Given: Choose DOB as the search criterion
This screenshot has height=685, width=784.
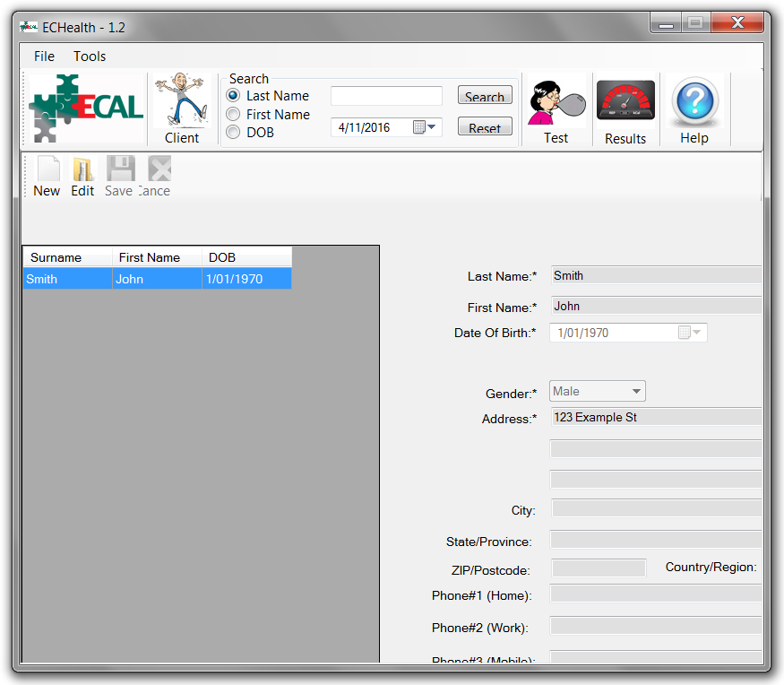Looking at the screenshot, I should coord(233,133).
